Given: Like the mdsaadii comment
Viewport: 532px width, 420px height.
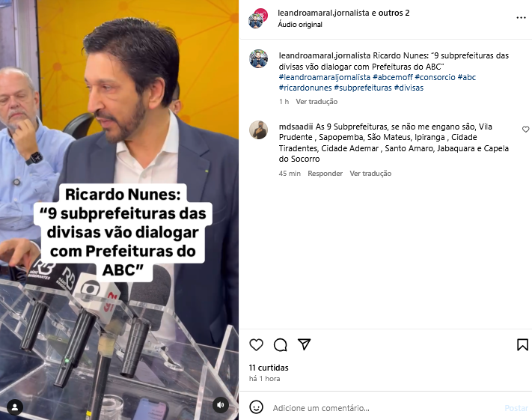Looking at the screenshot, I should click(525, 130).
